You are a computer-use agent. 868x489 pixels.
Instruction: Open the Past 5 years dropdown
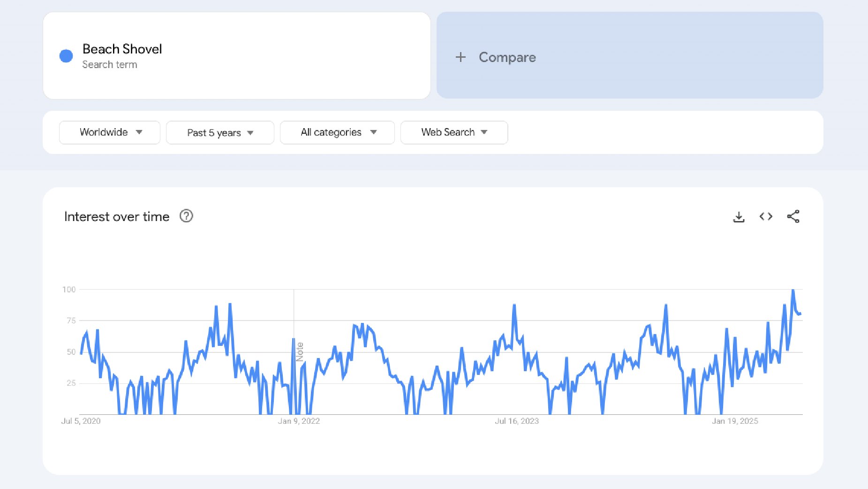click(220, 133)
